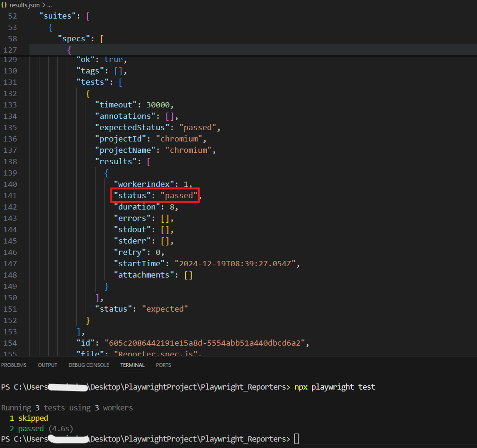The image size is (477, 448).
Task: Switch to the PROBLEMS panel tab
Action: (14, 365)
